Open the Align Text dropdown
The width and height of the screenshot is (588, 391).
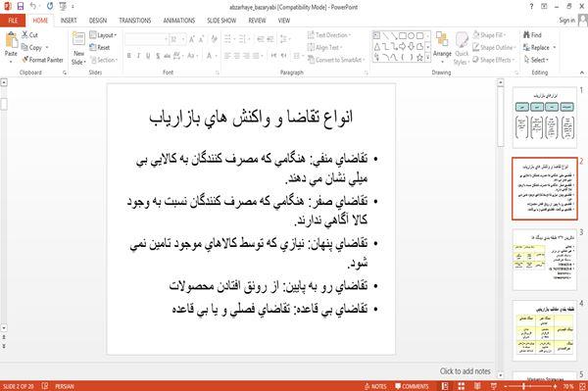[x=325, y=47]
